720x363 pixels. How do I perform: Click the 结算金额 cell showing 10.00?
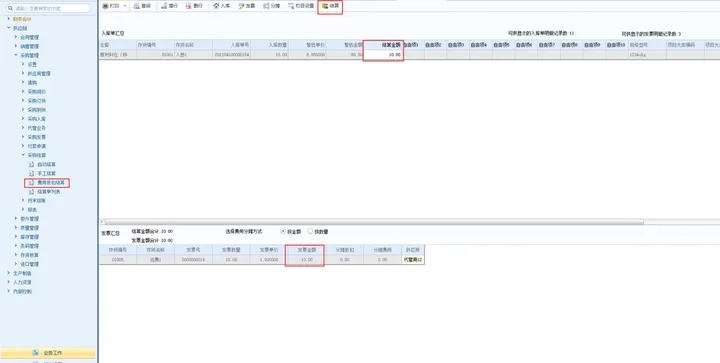pos(383,55)
